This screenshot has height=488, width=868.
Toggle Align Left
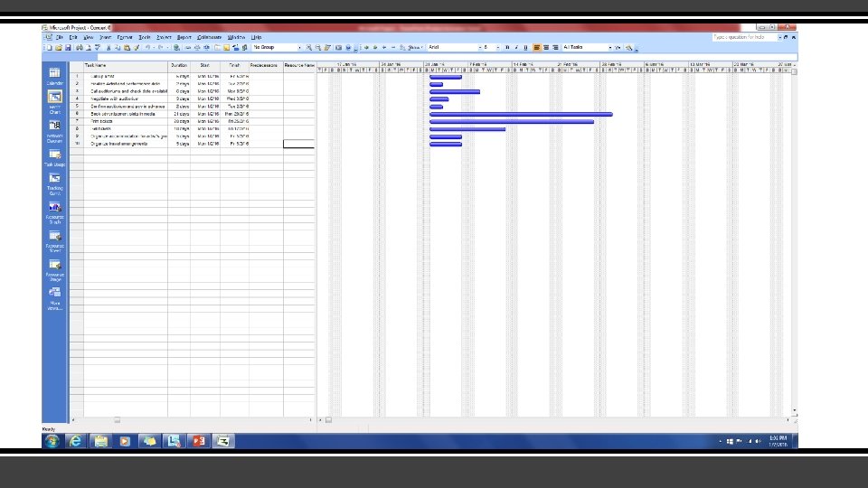536,48
